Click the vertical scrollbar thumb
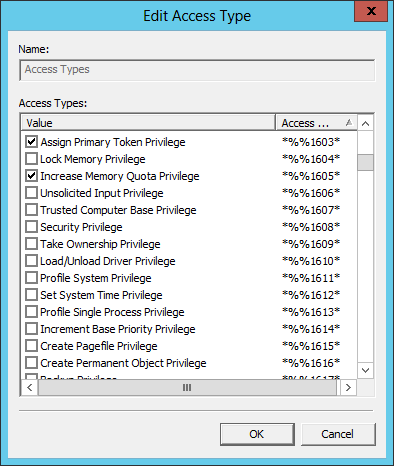This screenshot has height=466, width=394. (x=365, y=162)
